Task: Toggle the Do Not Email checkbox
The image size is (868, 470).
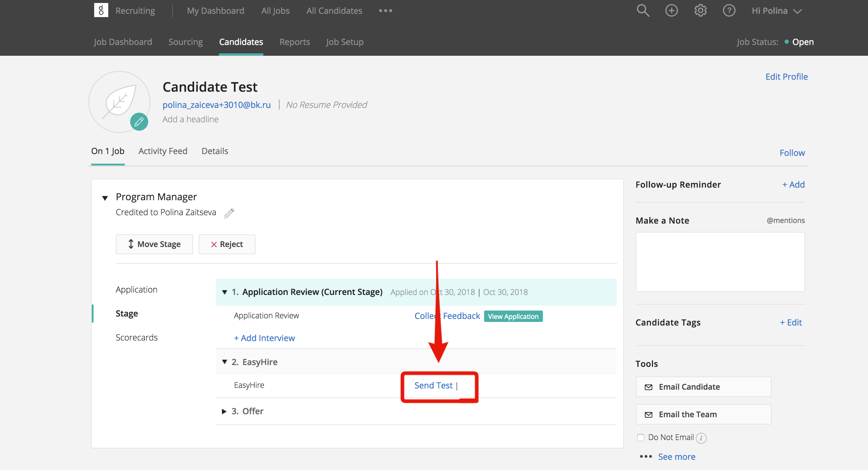Action: [x=640, y=437]
